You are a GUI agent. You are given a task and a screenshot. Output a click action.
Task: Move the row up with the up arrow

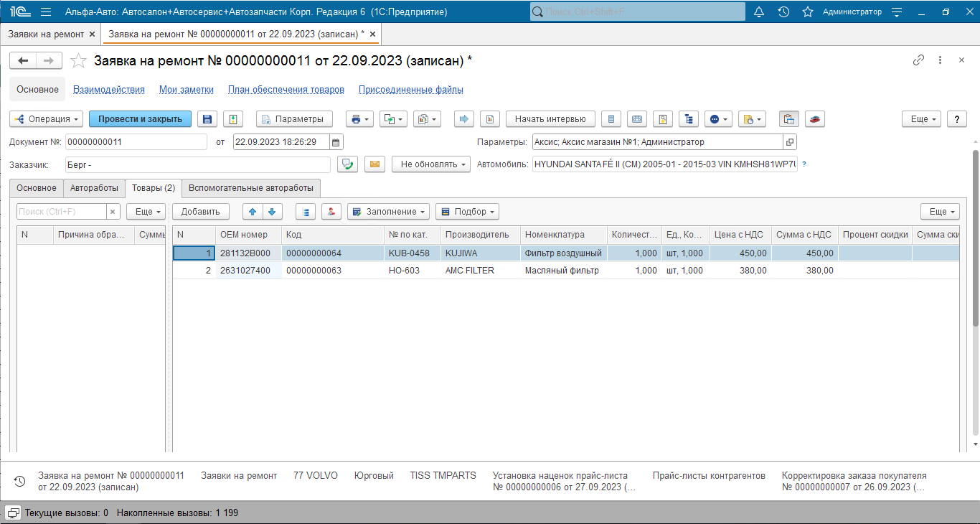[x=253, y=212]
